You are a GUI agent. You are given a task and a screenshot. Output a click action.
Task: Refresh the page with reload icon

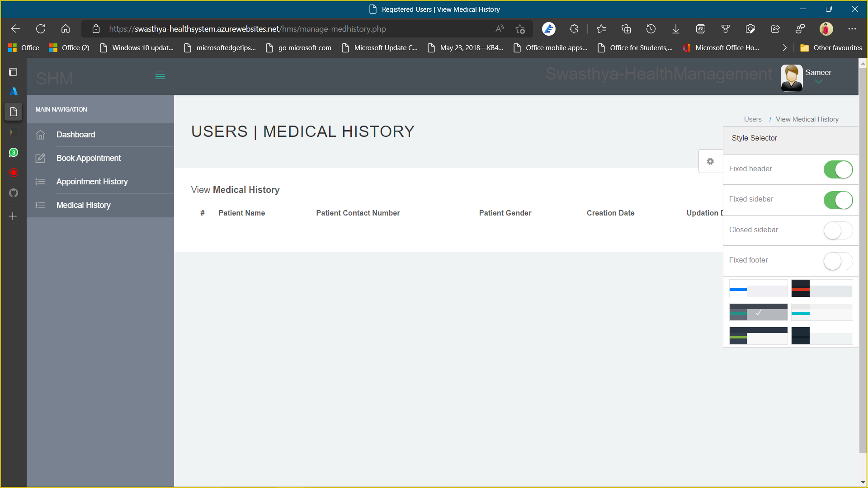(41, 29)
